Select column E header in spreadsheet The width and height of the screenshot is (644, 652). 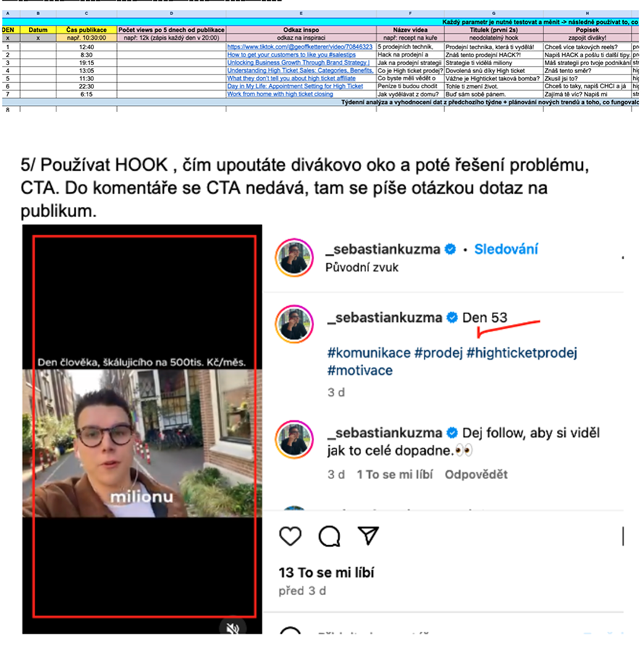coord(301,13)
